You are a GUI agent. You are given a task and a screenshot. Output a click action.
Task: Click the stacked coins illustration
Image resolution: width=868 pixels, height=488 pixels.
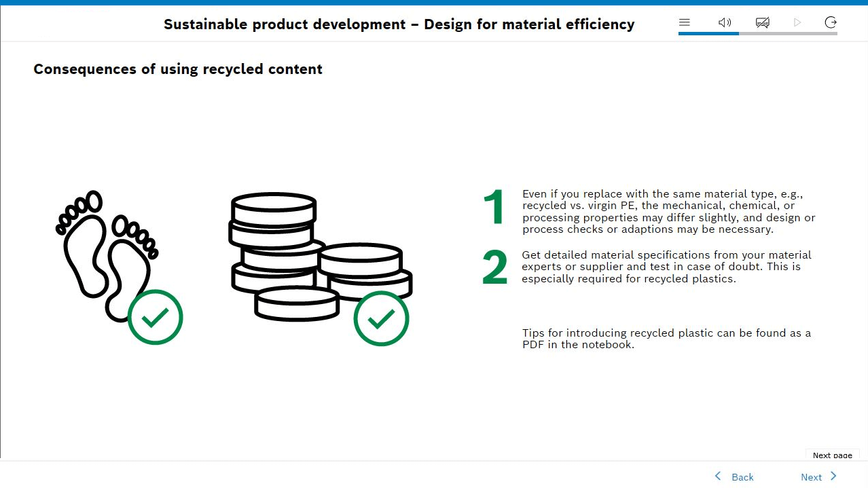[320, 257]
